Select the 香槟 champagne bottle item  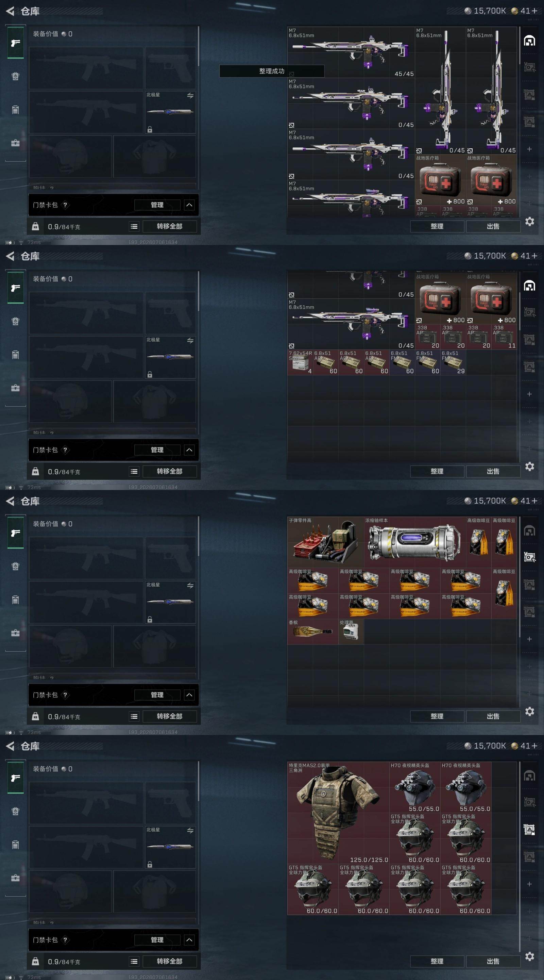click(x=313, y=632)
